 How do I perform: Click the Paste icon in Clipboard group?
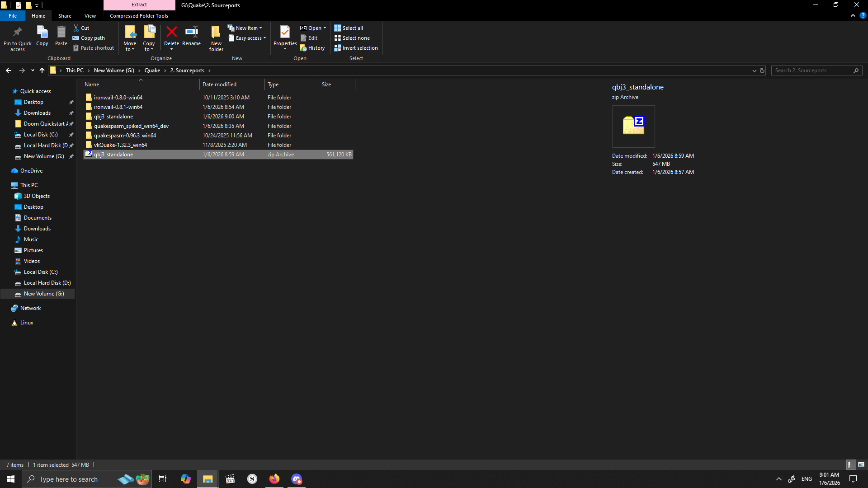click(61, 33)
